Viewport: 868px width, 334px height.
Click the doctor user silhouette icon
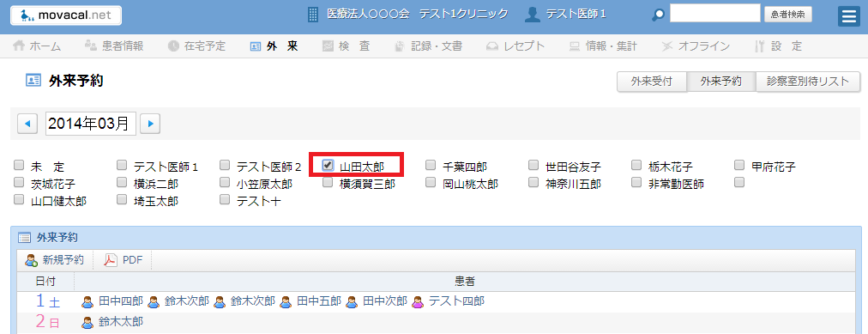[533, 15]
